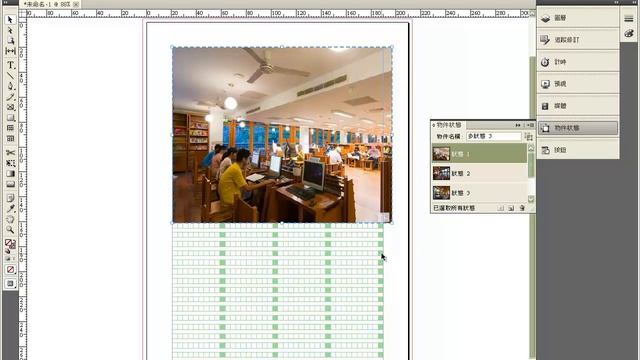640x360 pixels.
Task: Switch to the 未命名-1 document tab
Action: pyautogui.click(x=47, y=4)
